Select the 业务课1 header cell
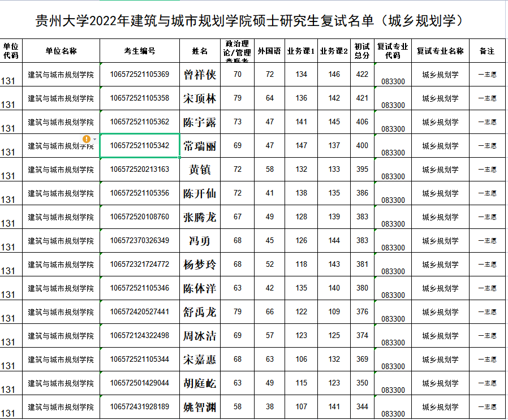Viewport: 508px width, 420px height. click(x=302, y=51)
